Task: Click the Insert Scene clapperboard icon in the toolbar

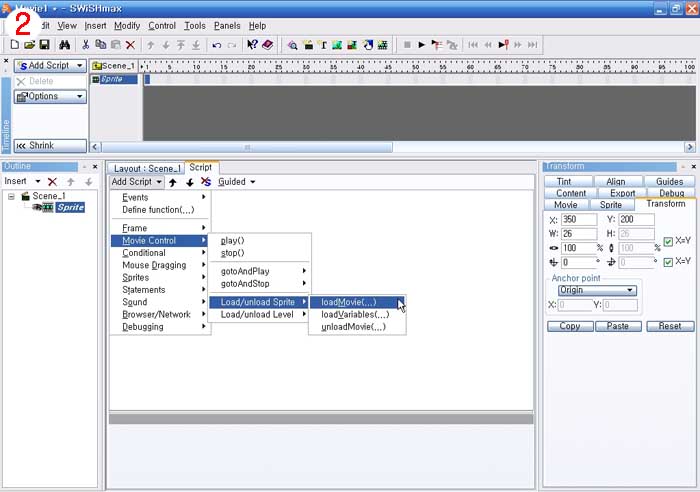Action: (308, 45)
